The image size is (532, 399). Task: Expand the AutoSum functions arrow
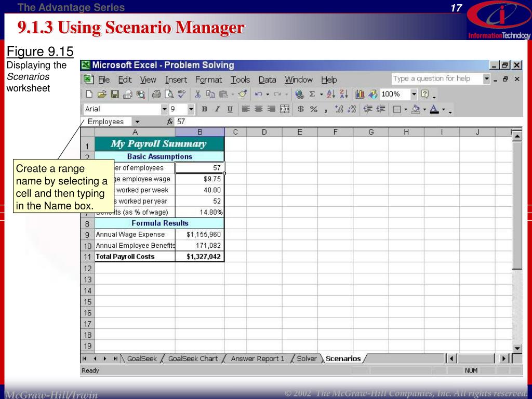[x=321, y=95]
